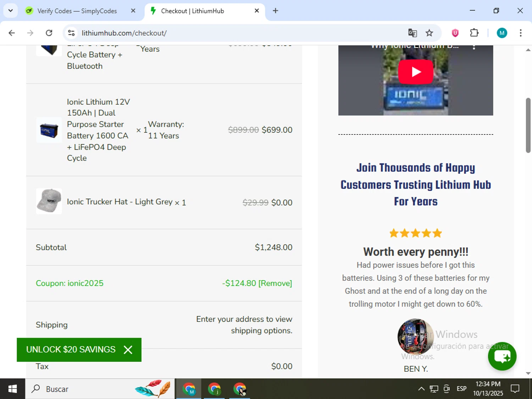Click the $699.00 discounted price
Screen dimensions: 532x399
click(x=277, y=130)
